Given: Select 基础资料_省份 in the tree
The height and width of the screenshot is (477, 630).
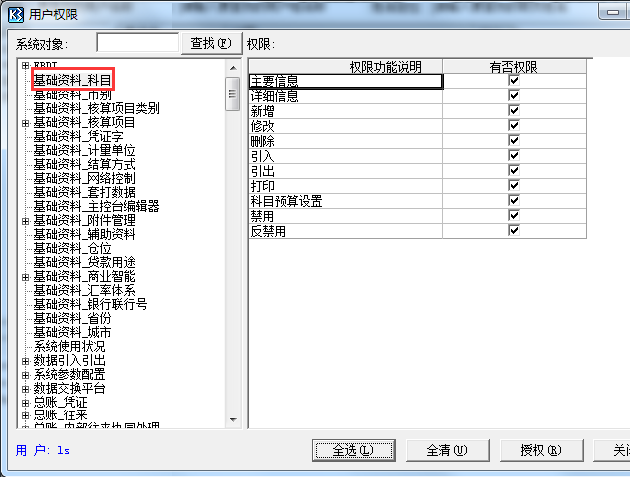Looking at the screenshot, I should tap(72, 319).
